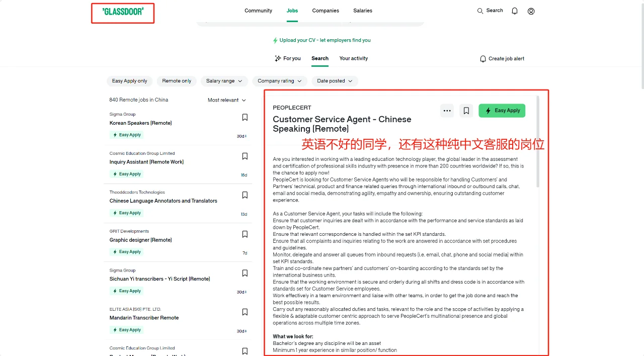The width and height of the screenshot is (644, 356).
Task: Toggle the Remote only filter
Action: 177,81
